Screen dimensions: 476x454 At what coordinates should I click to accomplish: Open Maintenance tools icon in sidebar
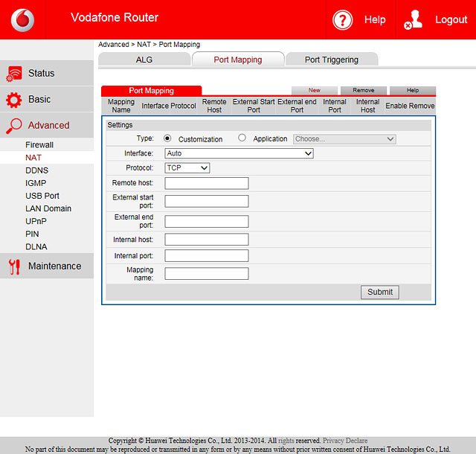(13, 266)
